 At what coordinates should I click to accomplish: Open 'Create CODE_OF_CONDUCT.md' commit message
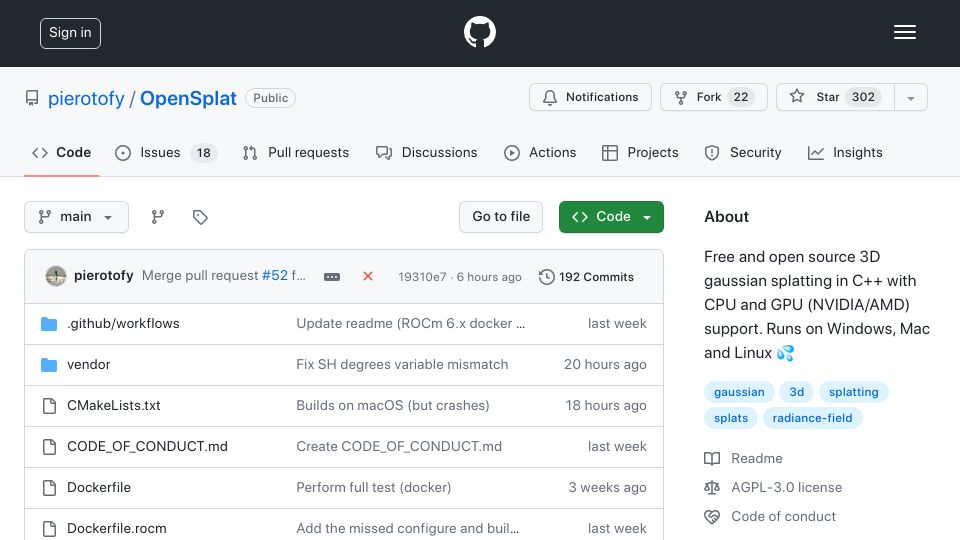399,446
